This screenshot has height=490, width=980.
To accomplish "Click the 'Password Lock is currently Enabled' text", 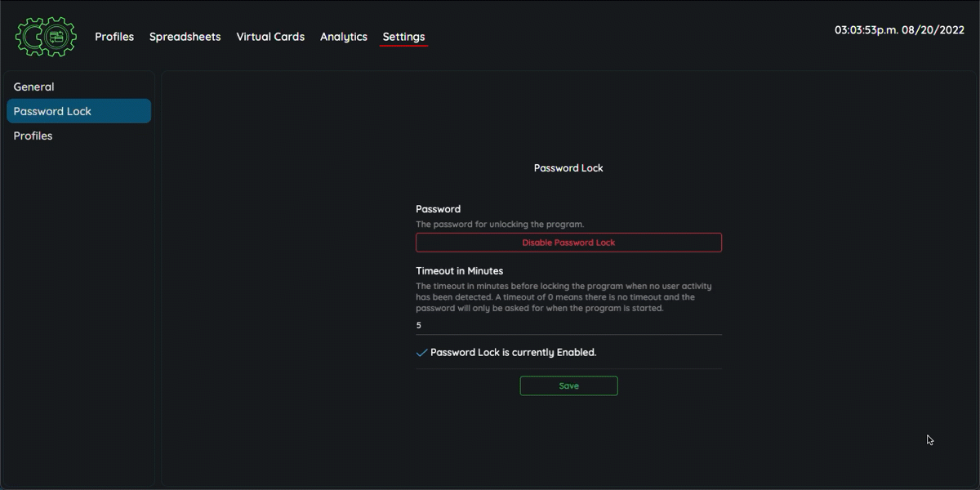I will 513,353.
